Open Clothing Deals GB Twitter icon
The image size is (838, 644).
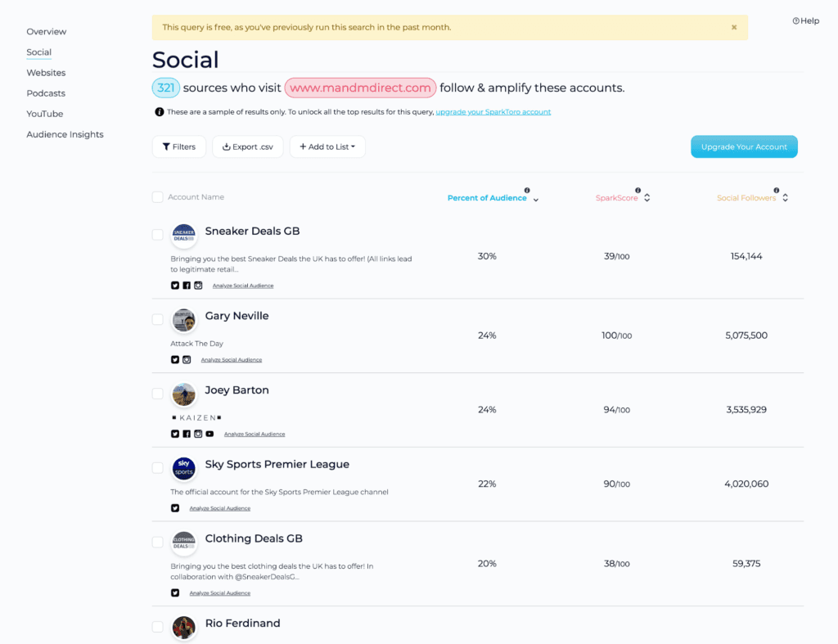click(x=175, y=592)
